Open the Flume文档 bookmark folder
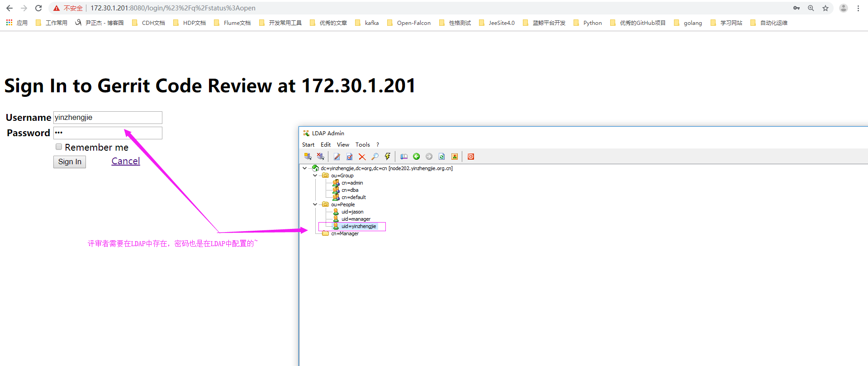This screenshot has width=868, height=366. coord(232,23)
